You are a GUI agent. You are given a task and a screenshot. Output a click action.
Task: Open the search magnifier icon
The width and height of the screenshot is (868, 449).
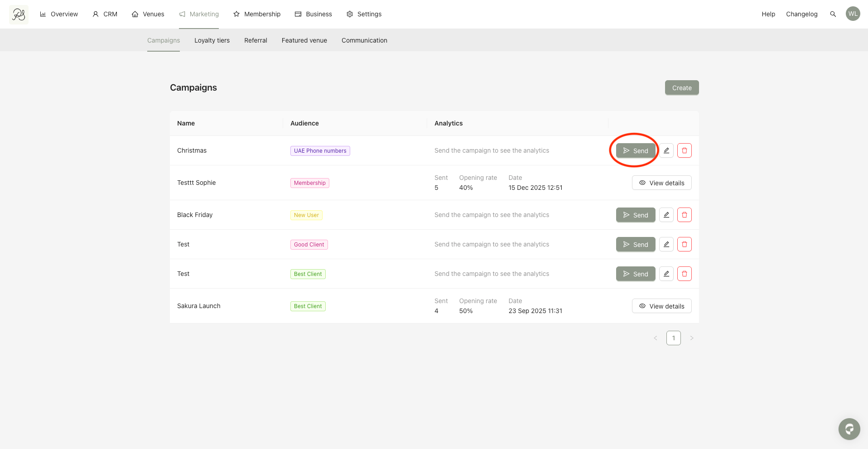[833, 14]
